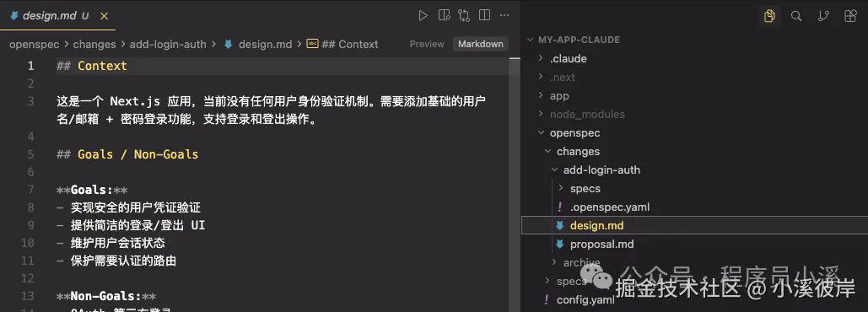Click the '## Context' heading text
The height and width of the screenshot is (312, 868).
[x=92, y=66]
